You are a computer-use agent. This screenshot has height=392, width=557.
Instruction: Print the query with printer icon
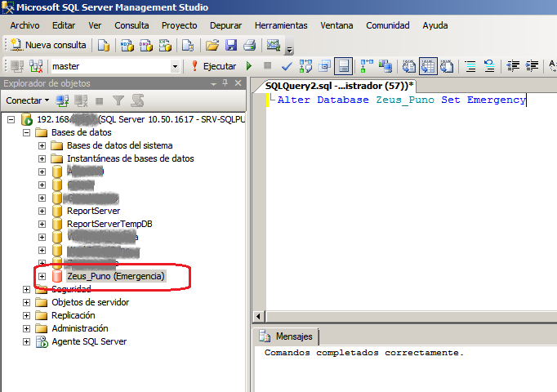point(250,46)
